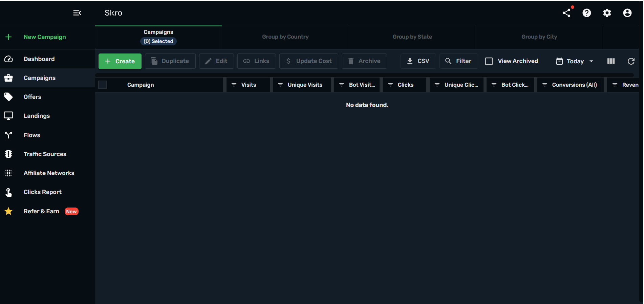Enable the View Archived checkbox
644x304 pixels.
coord(489,61)
